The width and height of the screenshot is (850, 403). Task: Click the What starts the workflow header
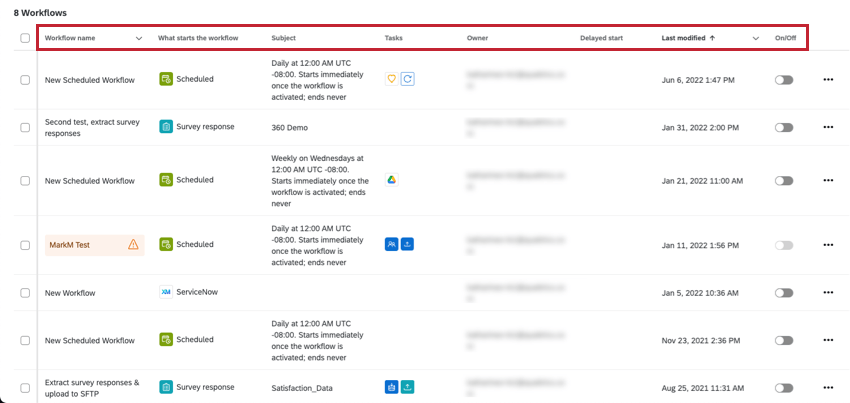(x=198, y=38)
